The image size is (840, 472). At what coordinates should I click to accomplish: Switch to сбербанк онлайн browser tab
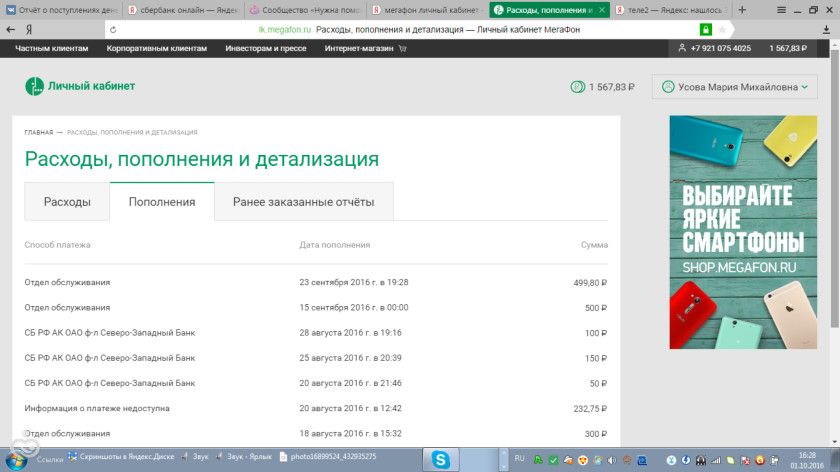[184, 10]
